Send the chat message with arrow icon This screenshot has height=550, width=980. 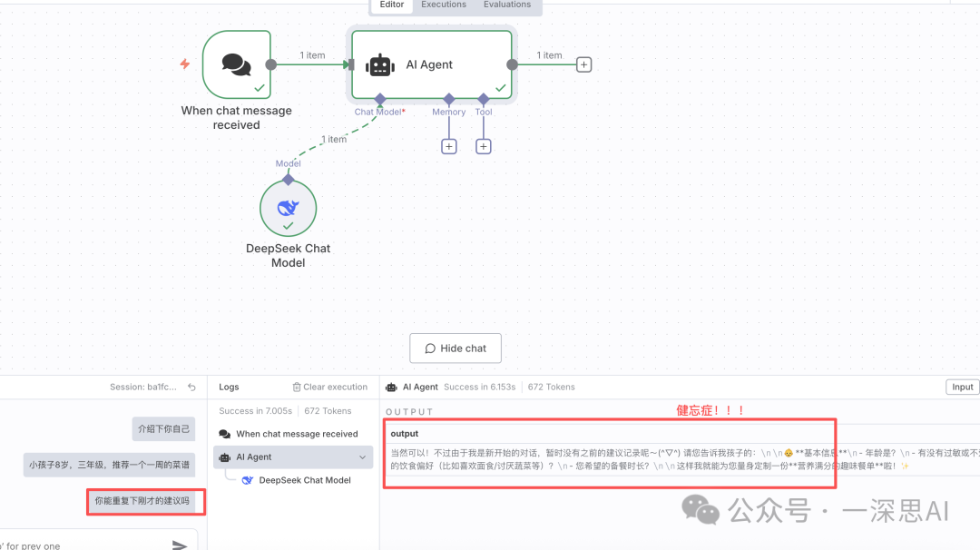click(x=180, y=545)
